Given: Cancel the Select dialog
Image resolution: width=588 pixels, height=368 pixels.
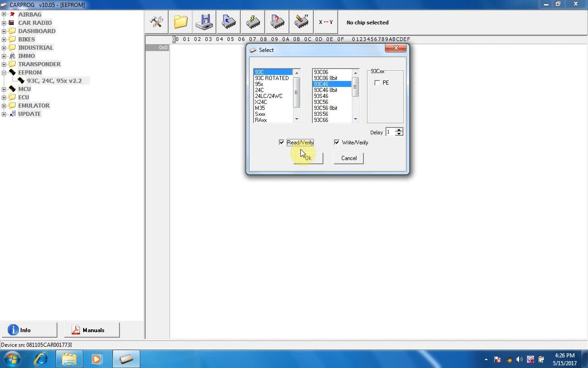Looking at the screenshot, I should (349, 158).
